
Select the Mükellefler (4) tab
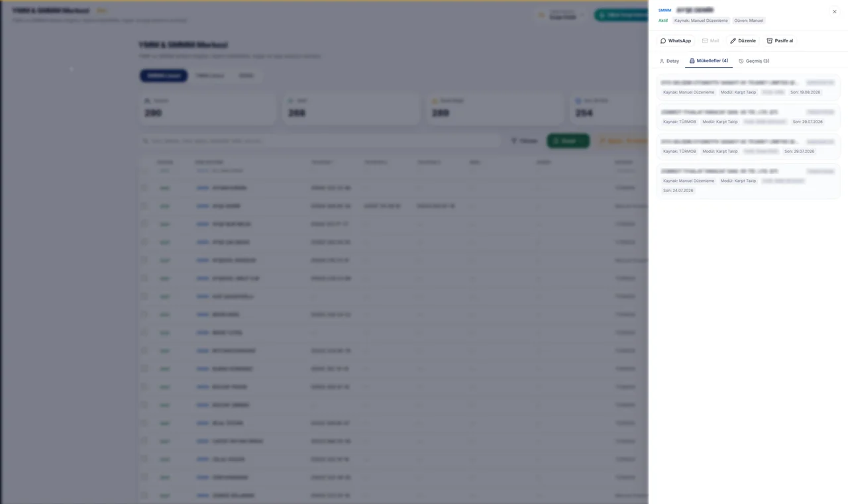pyautogui.click(x=709, y=61)
